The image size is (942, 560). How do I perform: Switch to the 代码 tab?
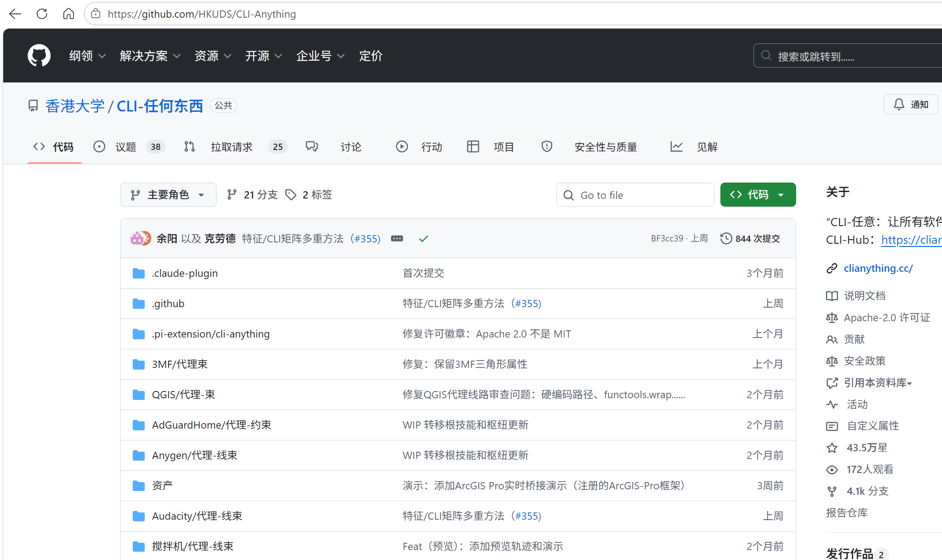point(54,147)
